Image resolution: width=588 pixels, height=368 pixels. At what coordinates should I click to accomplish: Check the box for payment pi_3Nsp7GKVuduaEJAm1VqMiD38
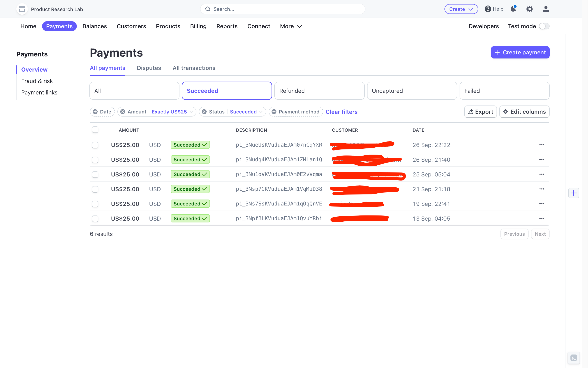coord(95,189)
